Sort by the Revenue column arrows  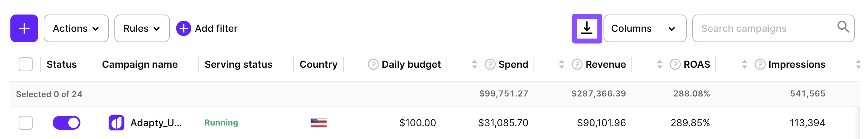562,64
